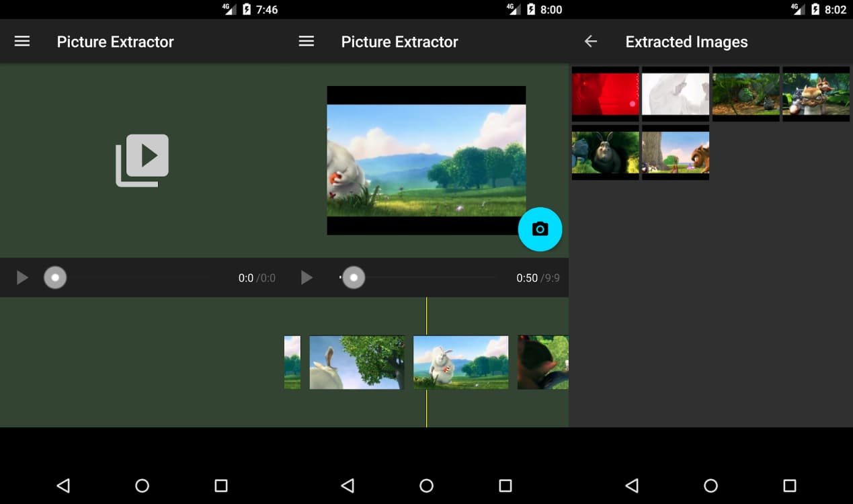Tap Picture Extractor title on 7:46 screen

click(115, 42)
